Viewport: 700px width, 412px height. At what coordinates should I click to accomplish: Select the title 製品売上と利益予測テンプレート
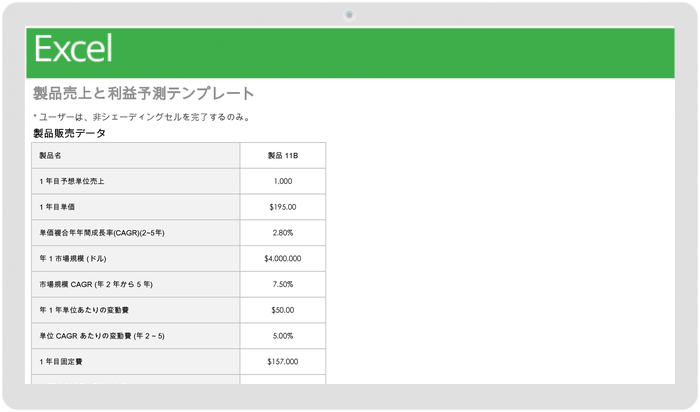point(144,93)
